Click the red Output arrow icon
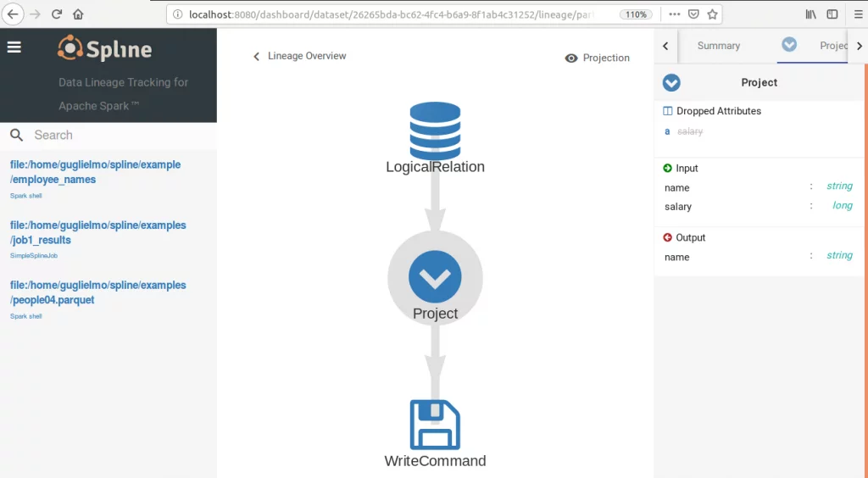Viewport: 868px width, 478px height. (x=668, y=237)
